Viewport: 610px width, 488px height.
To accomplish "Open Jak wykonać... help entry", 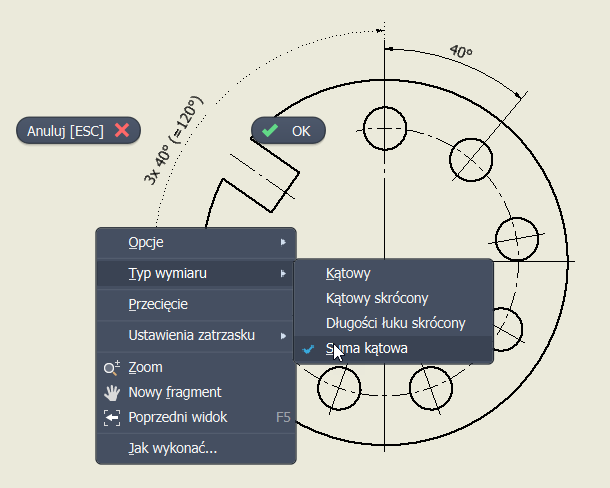I will [172, 447].
